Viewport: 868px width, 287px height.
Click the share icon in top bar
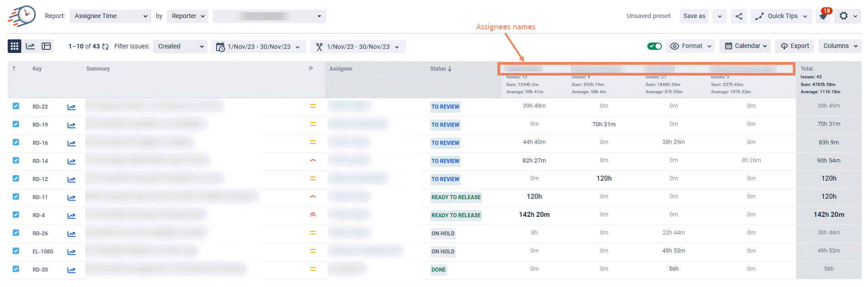pyautogui.click(x=739, y=16)
